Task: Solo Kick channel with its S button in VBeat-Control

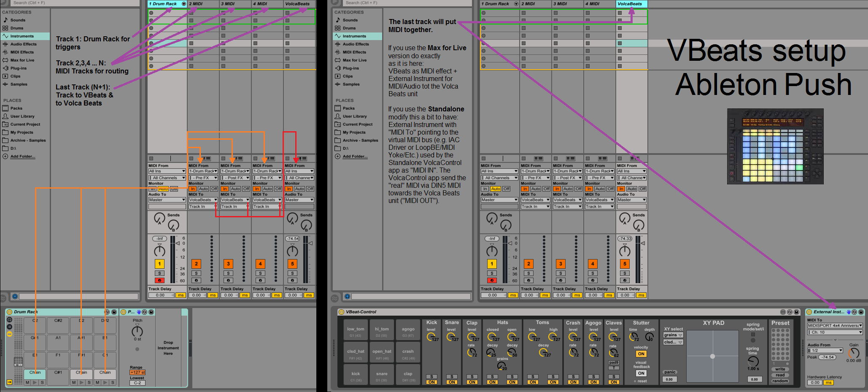Action: (431, 376)
